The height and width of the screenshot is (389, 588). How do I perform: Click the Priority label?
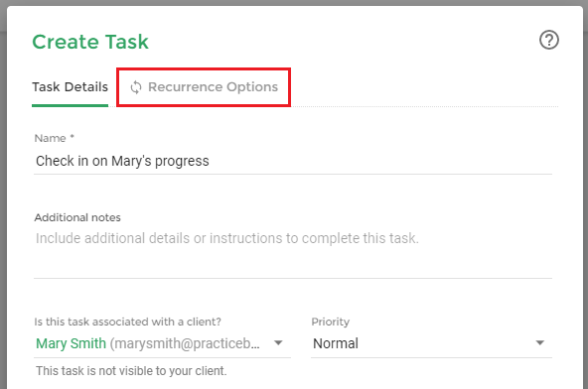click(x=331, y=322)
